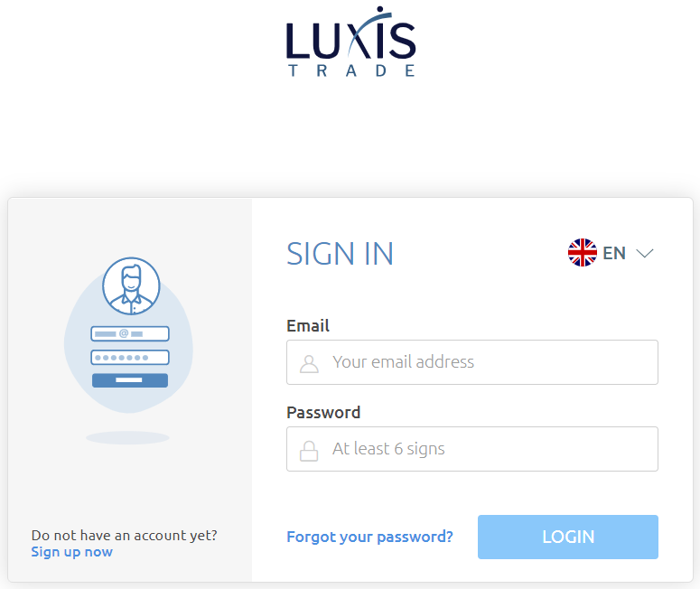Focus the At least 6 signs password input
700x589 pixels.
click(x=471, y=449)
